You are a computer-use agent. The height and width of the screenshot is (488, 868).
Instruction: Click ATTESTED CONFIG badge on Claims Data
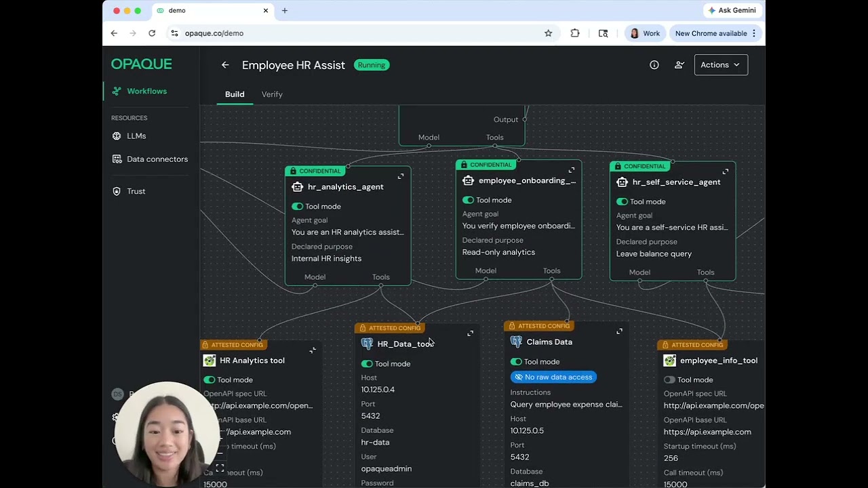(x=538, y=326)
